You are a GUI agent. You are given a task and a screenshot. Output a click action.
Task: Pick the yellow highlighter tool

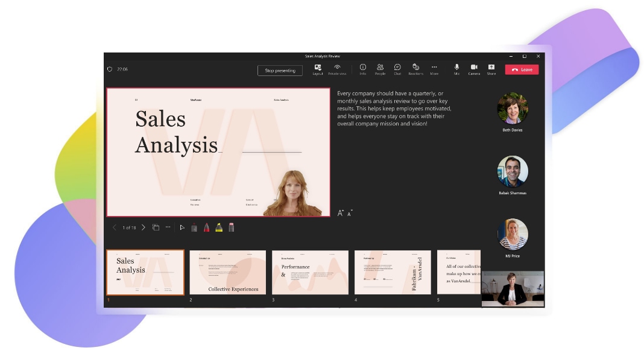(219, 227)
